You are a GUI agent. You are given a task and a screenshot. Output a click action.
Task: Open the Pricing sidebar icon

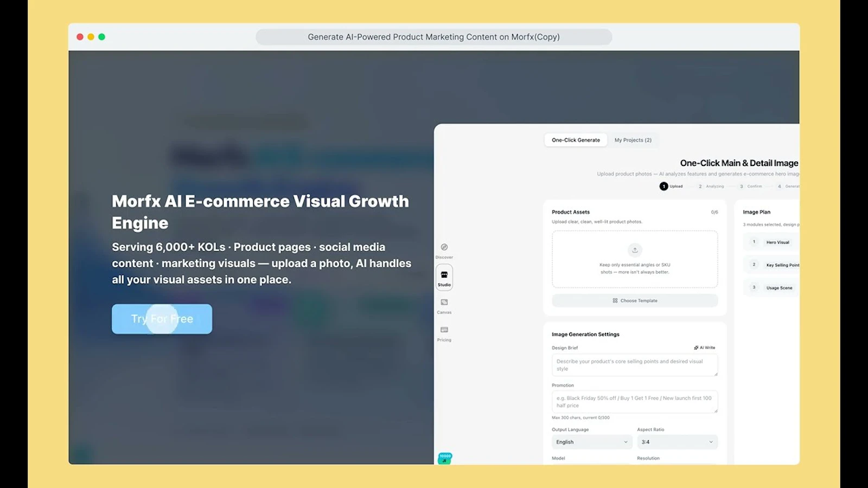click(x=444, y=330)
